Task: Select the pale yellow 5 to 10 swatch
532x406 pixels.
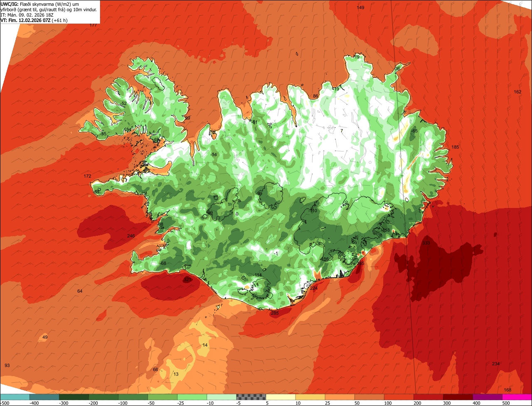Action: (281, 397)
